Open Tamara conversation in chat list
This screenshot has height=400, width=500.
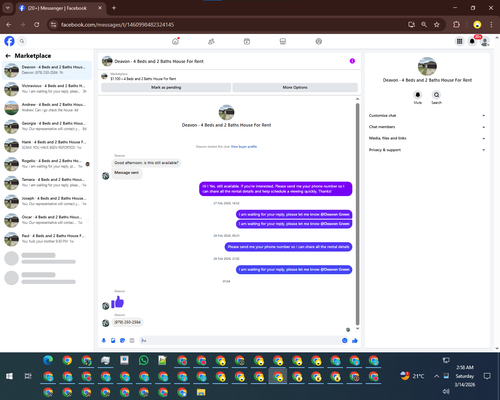(47, 182)
